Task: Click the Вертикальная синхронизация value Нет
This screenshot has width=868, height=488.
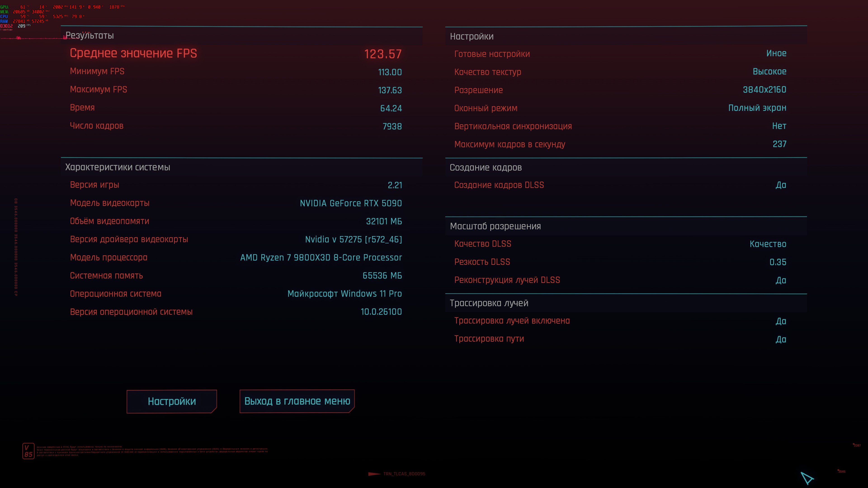Action: tap(779, 126)
